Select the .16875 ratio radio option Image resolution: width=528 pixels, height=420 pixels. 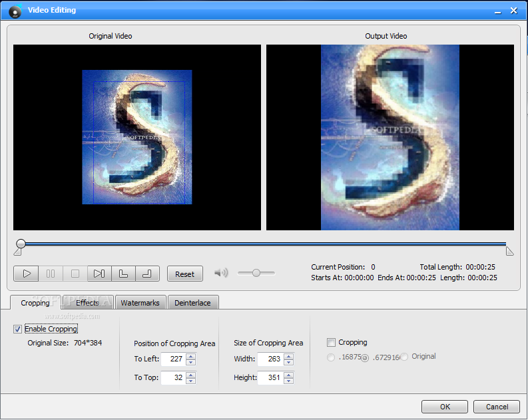(x=331, y=357)
